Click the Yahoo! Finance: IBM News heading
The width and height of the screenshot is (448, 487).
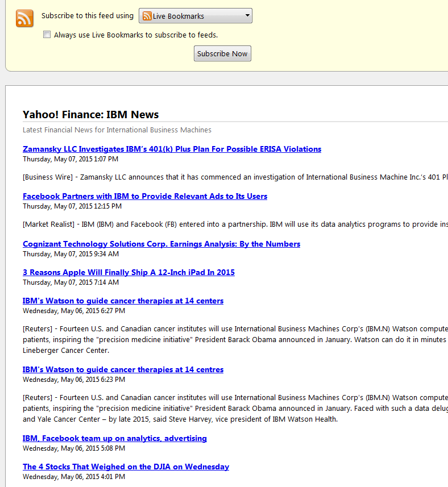coord(90,115)
